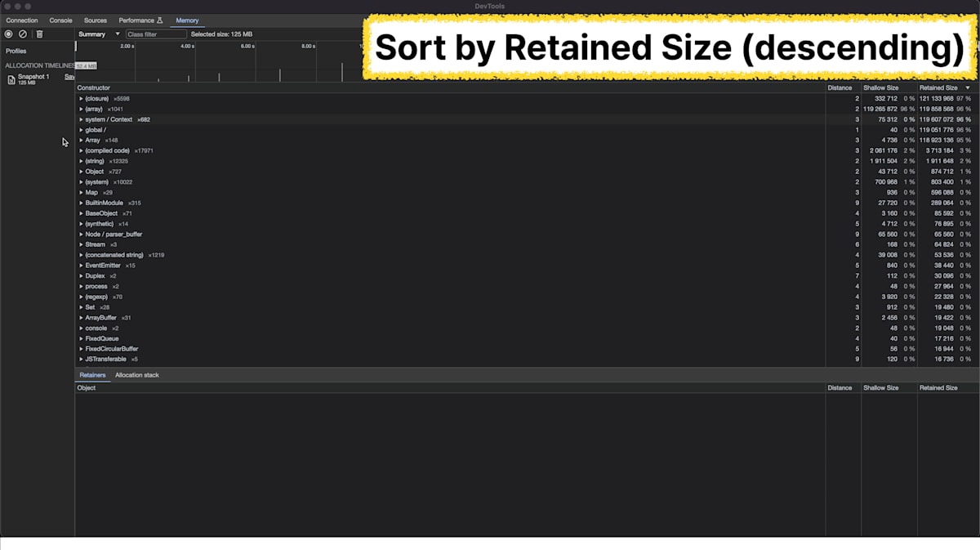980x550 pixels.
Task: Select the (synthetic) x14 row
Action: click(x=526, y=223)
